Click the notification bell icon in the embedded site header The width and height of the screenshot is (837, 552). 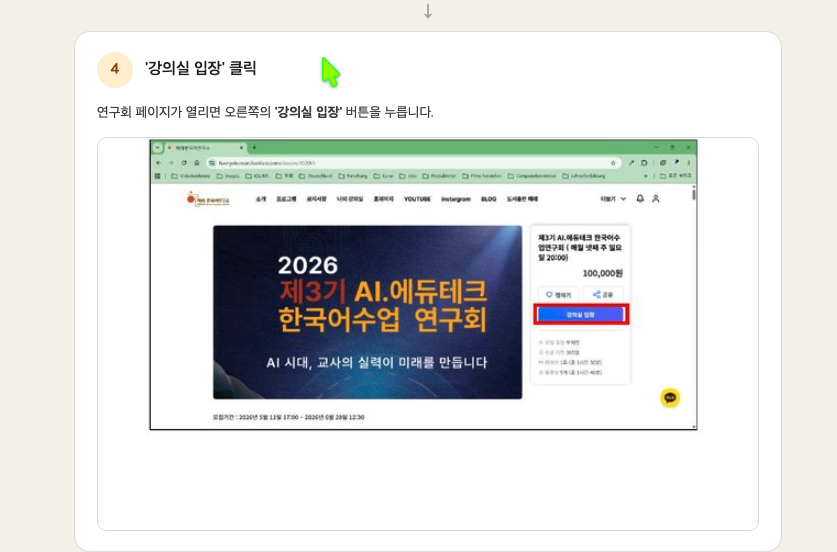click(x=640, y=199)
